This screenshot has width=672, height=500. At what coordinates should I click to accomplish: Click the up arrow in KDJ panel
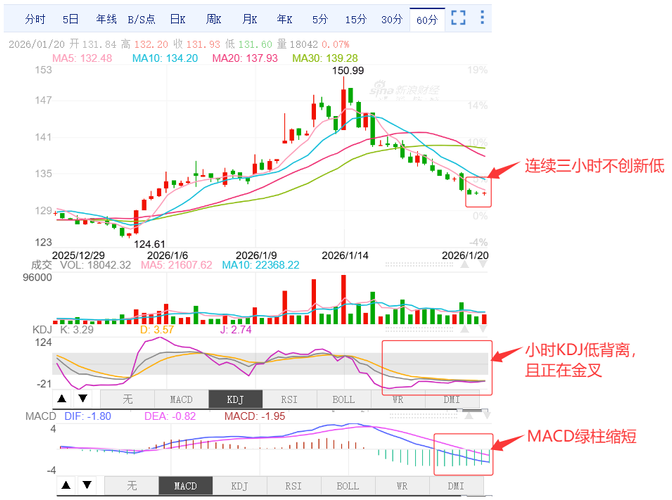pyautogui.click(x=62, y=399)
